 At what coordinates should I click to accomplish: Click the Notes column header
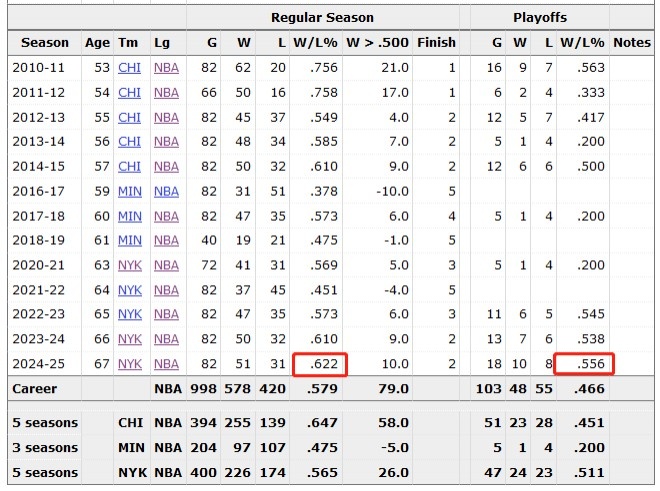(x=631, y=43)
